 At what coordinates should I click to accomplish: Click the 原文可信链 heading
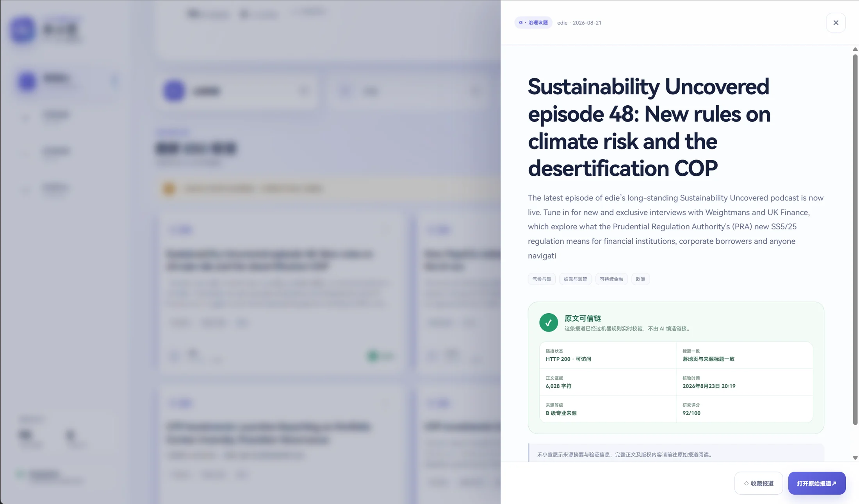click(x=583, y=318)
